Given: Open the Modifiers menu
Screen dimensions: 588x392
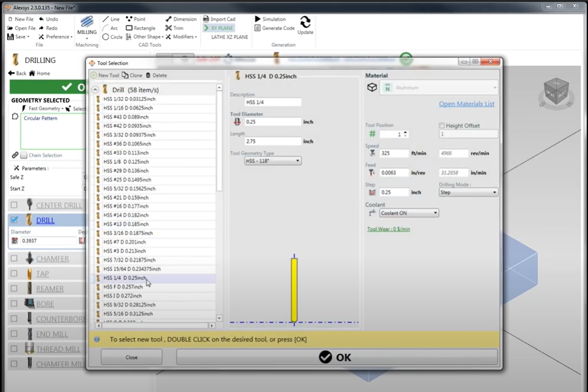Looking at the screenshot, I should tap(180, 37).
